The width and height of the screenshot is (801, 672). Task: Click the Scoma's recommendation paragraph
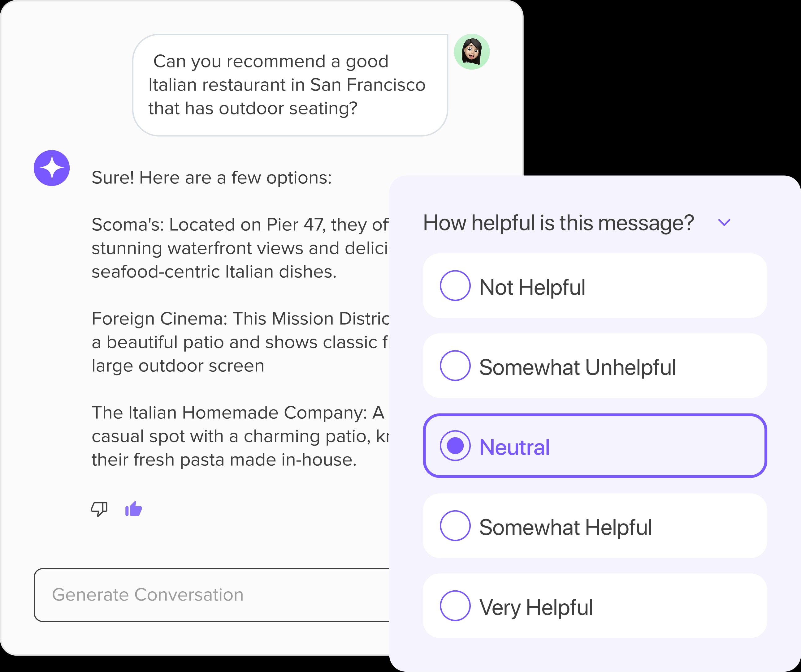tap(240, 248)
